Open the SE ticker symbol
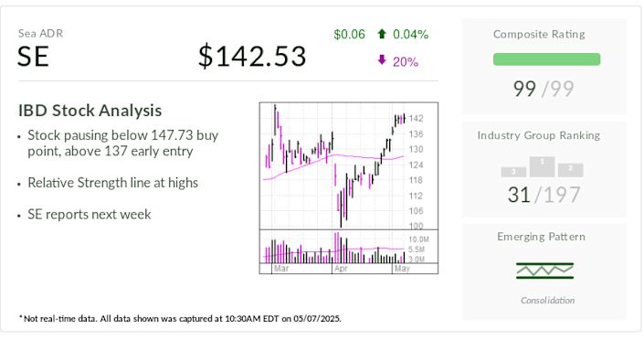 click(33, 57)
